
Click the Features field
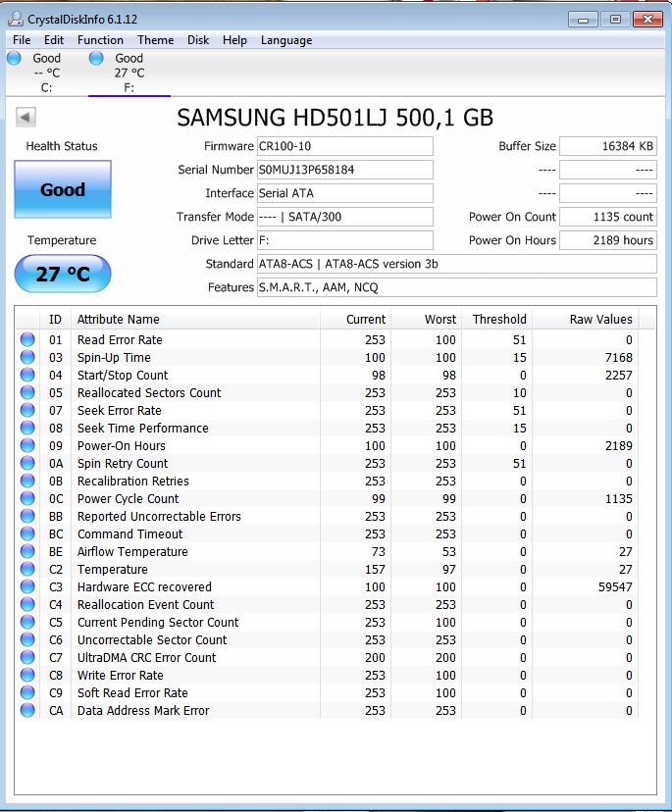tap(457, 287)
